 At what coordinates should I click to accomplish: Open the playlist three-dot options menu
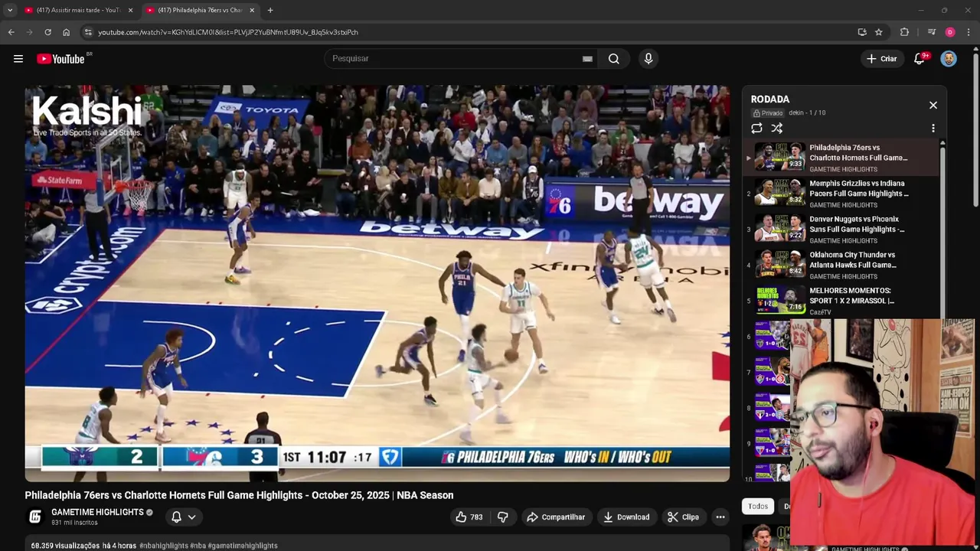(933, 129)
